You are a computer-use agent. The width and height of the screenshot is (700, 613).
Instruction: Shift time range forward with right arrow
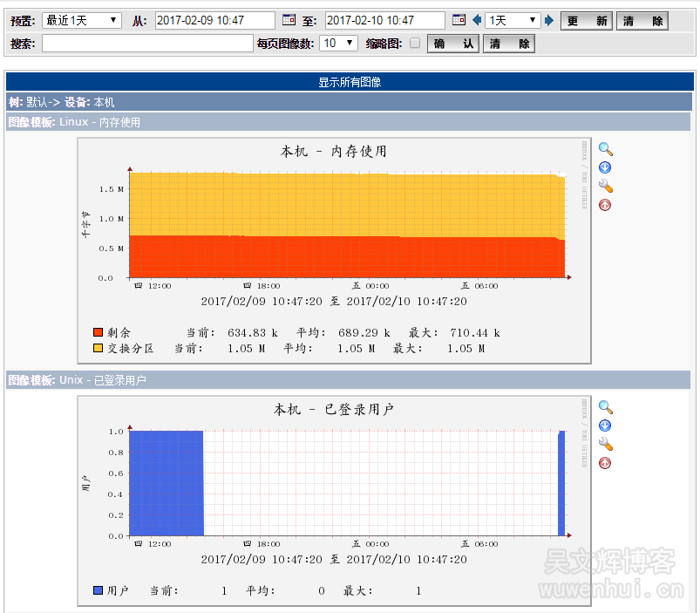pyautogui.click(x=548, y=20)
